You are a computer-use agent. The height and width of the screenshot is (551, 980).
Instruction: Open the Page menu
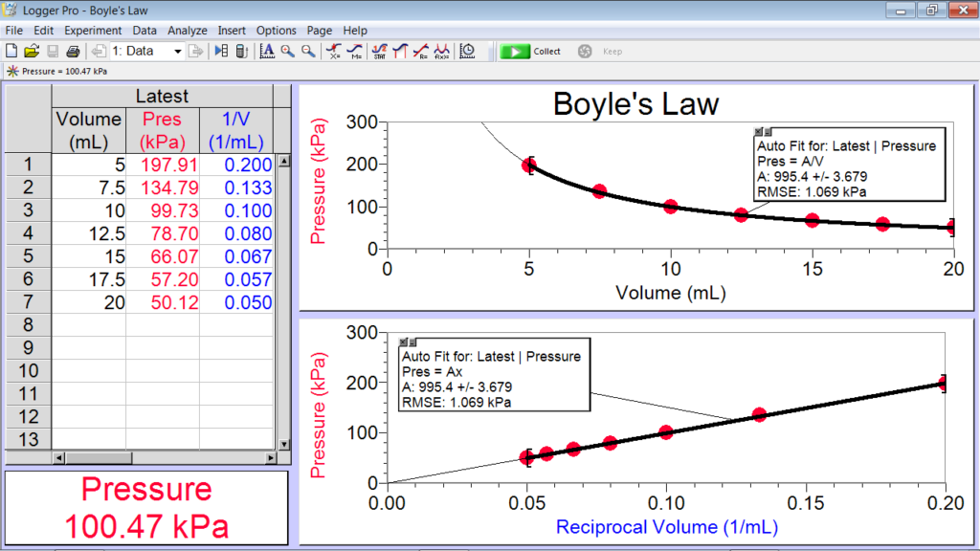[319, 31]
